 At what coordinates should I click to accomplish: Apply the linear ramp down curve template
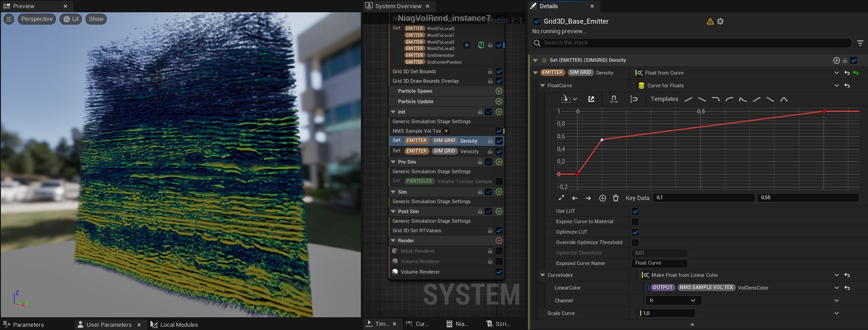702,99
